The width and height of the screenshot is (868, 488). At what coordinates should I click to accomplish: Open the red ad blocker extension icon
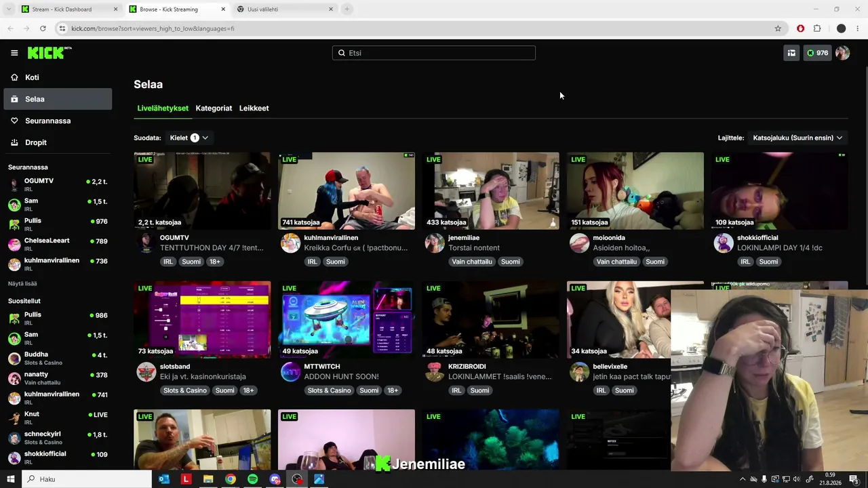pyautogui.click(x=801, y=28)
